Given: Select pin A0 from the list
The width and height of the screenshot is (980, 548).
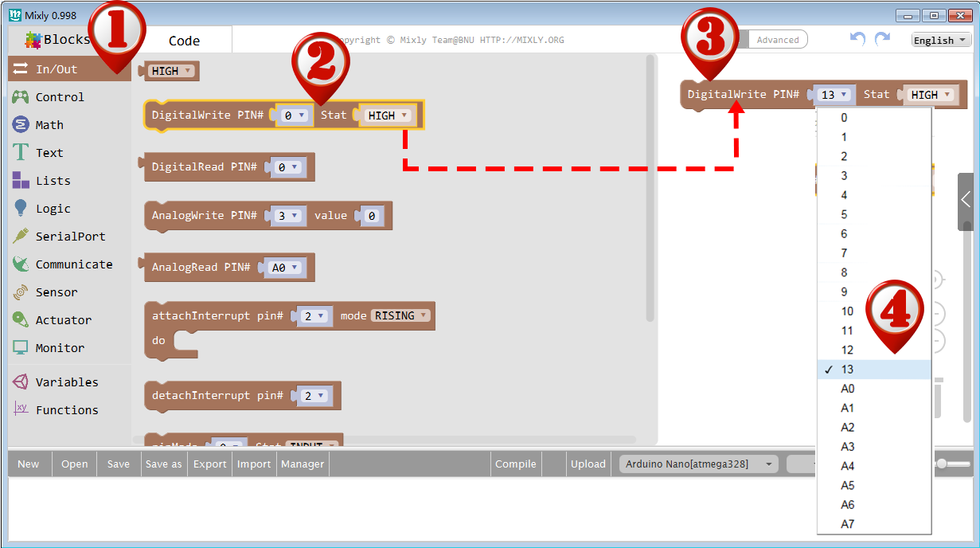Looking at the screenshot, I should click(874, 389).
